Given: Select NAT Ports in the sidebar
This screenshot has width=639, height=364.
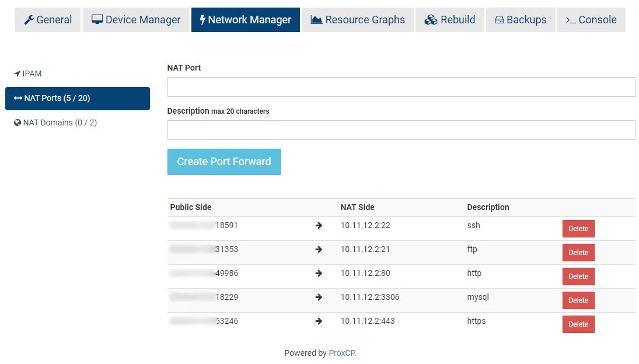Looking at the screenshot, I should 78,98.
